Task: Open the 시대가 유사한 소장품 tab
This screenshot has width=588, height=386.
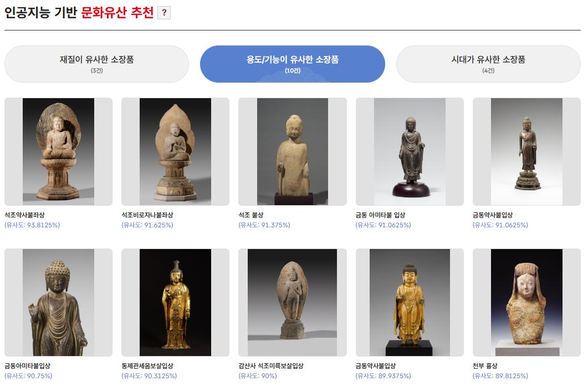Action: (x=488, y=64)
